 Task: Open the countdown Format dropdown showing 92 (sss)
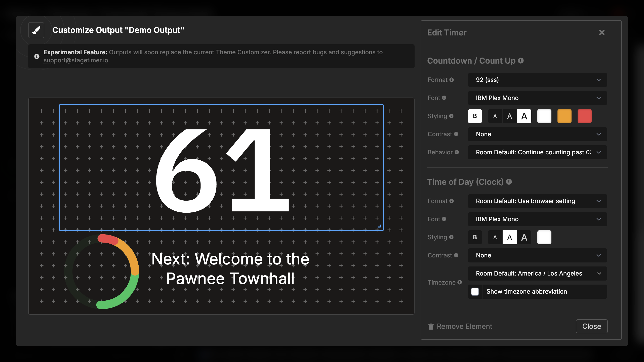point(537,80)
